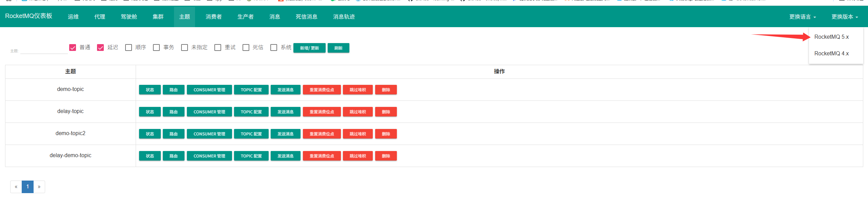The height and width of the screenshot is (205, 868).
Task: Collapse the 更换版本 dropdown
Action: tap(845, 17)
